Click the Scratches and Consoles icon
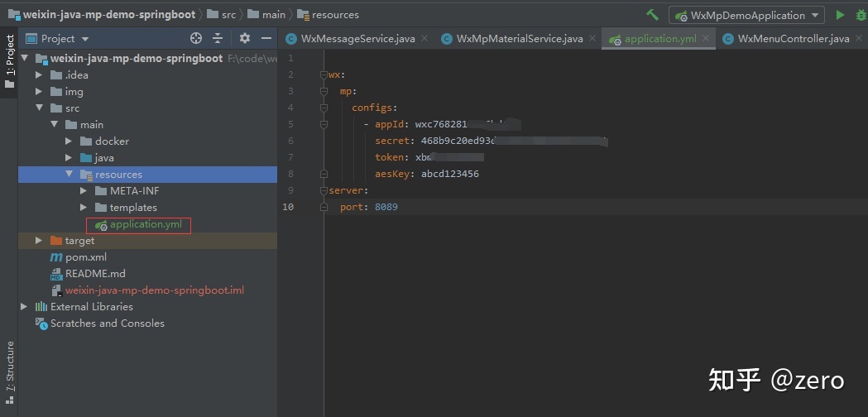868x417 pixels. [41, 324]
